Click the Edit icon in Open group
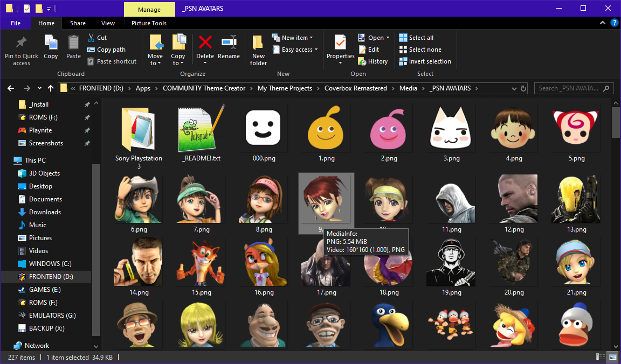The width and height of the screenshot is (621, 364). click(362, 50)
